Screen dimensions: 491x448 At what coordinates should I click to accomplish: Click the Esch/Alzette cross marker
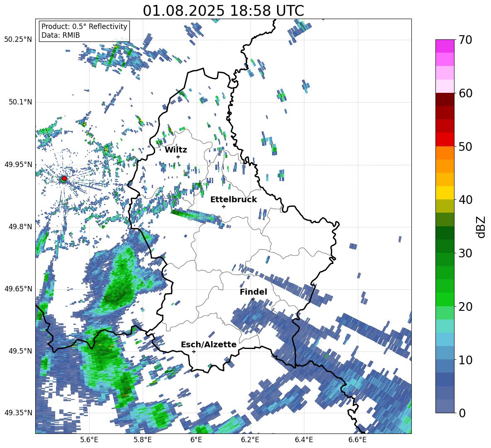pyautogui.click(x=194, y=351)
